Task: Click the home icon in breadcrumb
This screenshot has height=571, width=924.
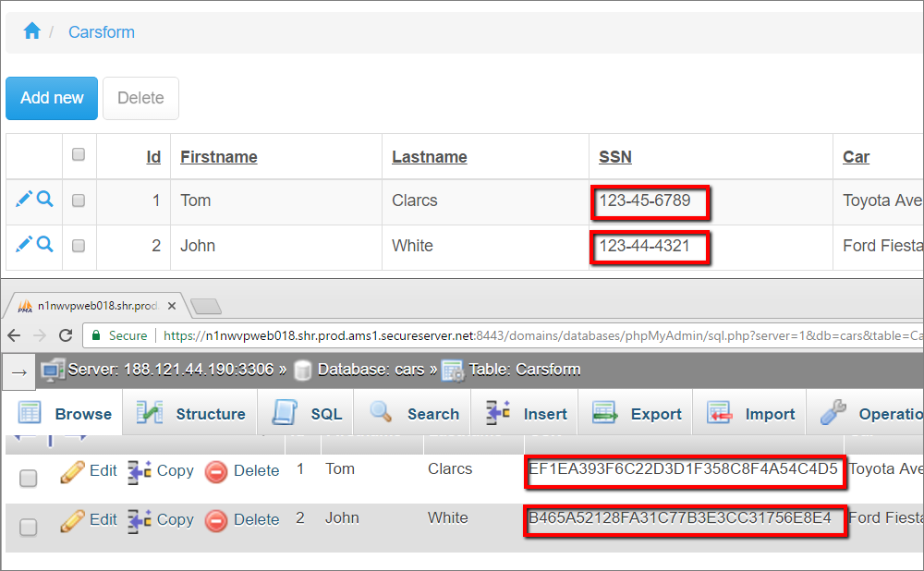Action: click(31, 31)
